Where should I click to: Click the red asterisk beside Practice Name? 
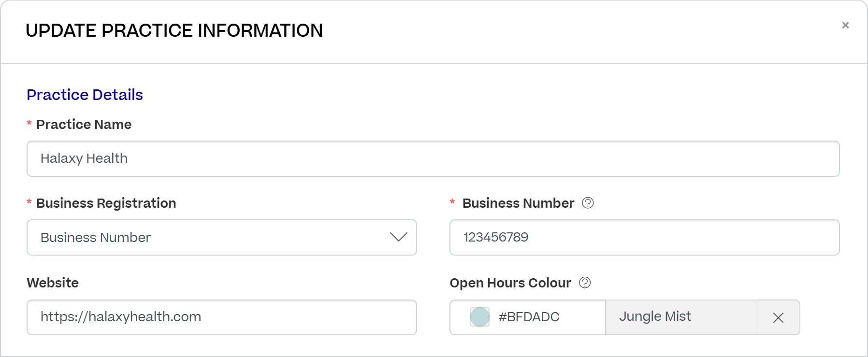click(29, 124)
